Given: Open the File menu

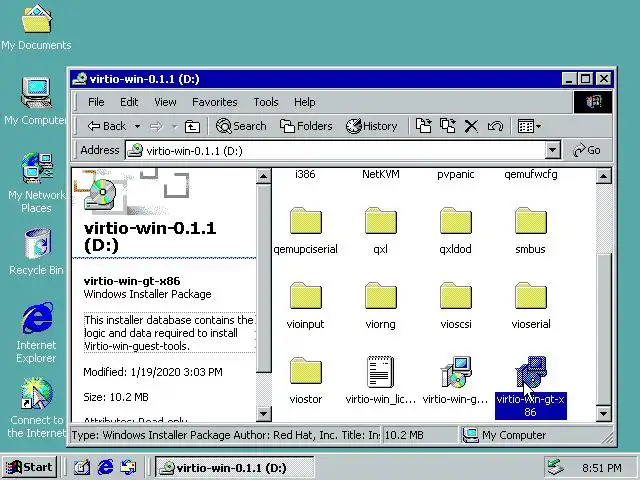Looking at the screenshot, I should [96, 102].
